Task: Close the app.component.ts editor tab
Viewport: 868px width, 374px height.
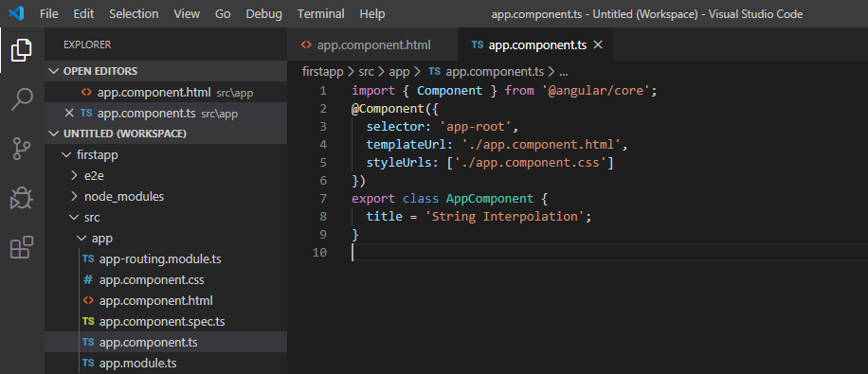Action: click(x=598, y=45)
